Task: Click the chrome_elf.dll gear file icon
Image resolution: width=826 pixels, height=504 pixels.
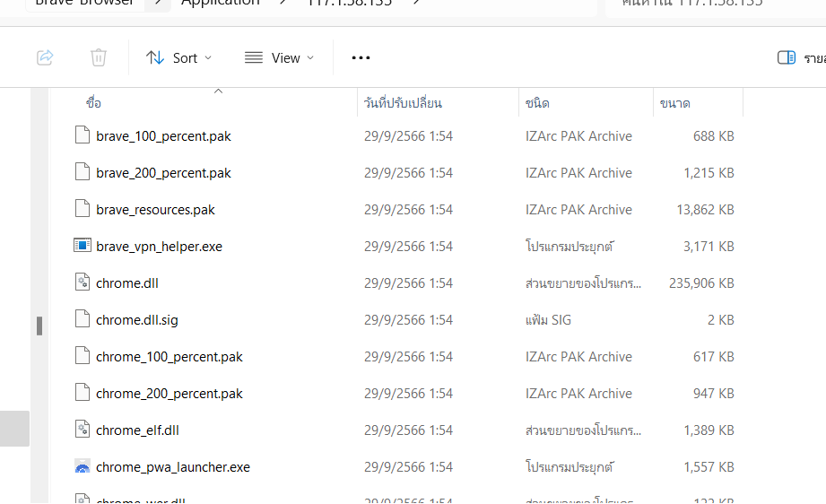Action: [83, 430]
